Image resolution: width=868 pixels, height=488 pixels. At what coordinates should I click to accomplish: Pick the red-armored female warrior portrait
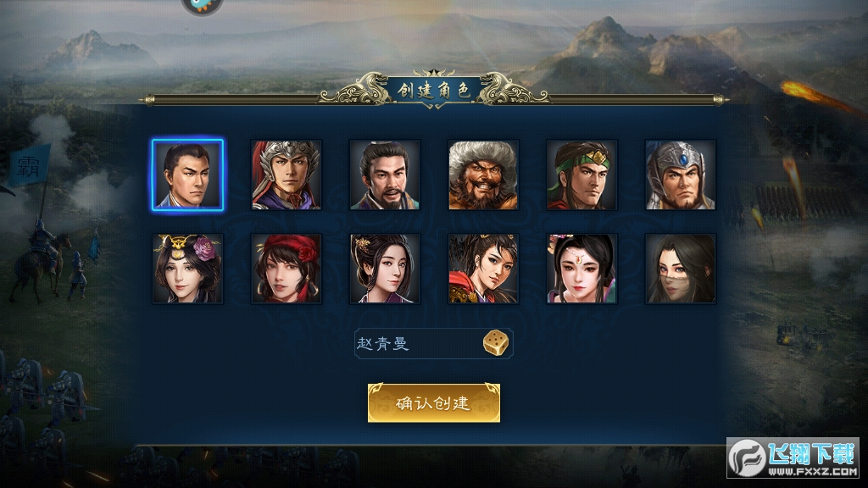tap(483, 269)
